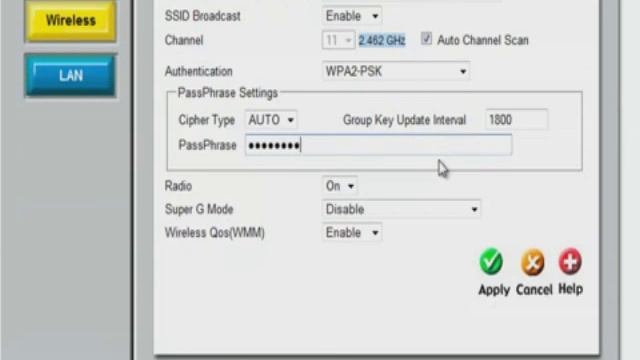This screenshot has width=640, height=360.
Task: Expand the Super G Mode dropdown
Action: pyautogui.click(x=401, y=209)
